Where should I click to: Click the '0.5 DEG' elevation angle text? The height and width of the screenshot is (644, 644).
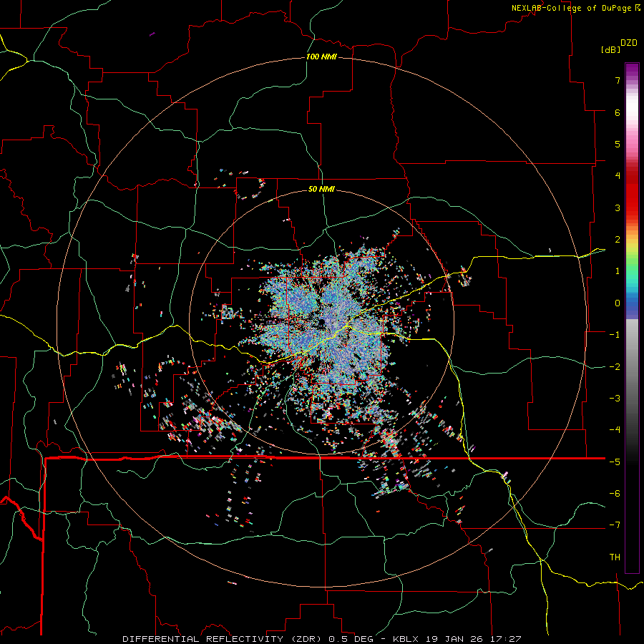[x=351, y=639]
